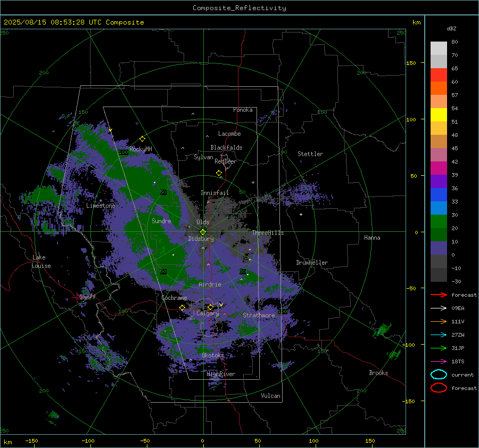Click the orange 111V arrow in legend
The height and width of the screenshot is (448, 479).
(439, 321)
